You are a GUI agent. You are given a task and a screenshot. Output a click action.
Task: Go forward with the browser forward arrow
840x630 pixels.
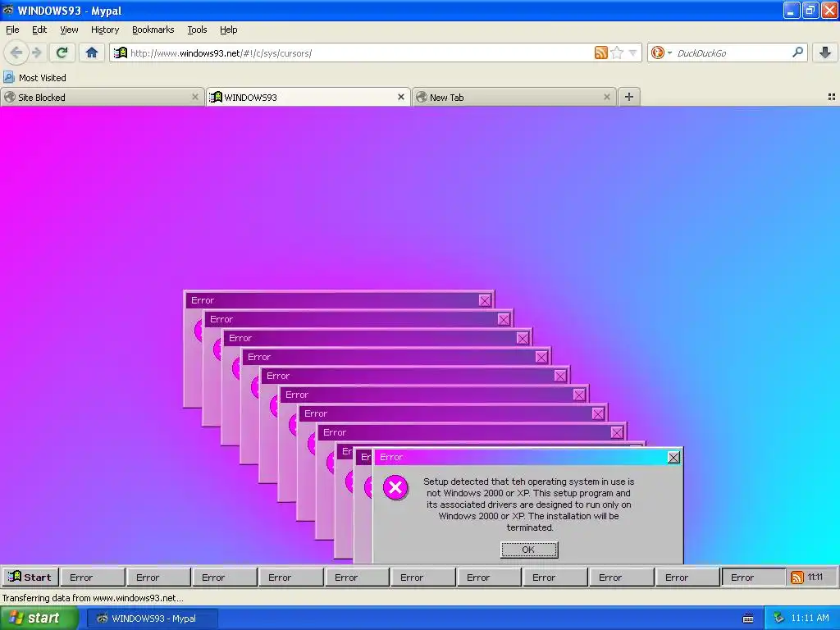pos(37,52)
